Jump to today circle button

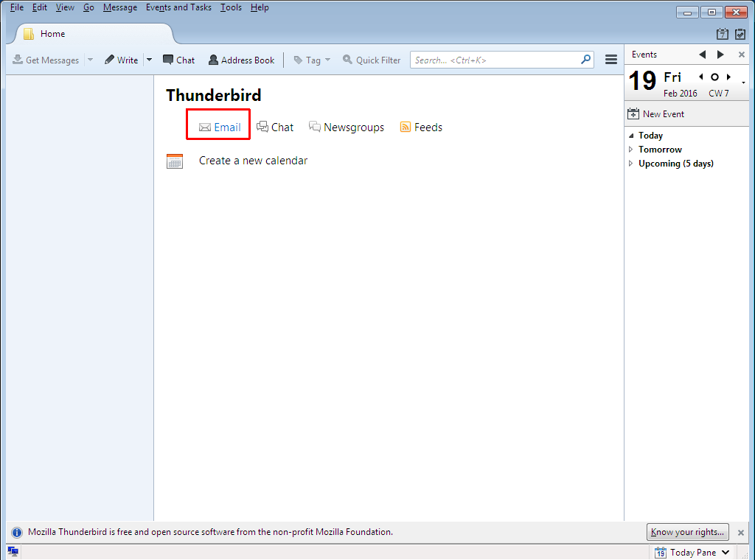[714, 77]
